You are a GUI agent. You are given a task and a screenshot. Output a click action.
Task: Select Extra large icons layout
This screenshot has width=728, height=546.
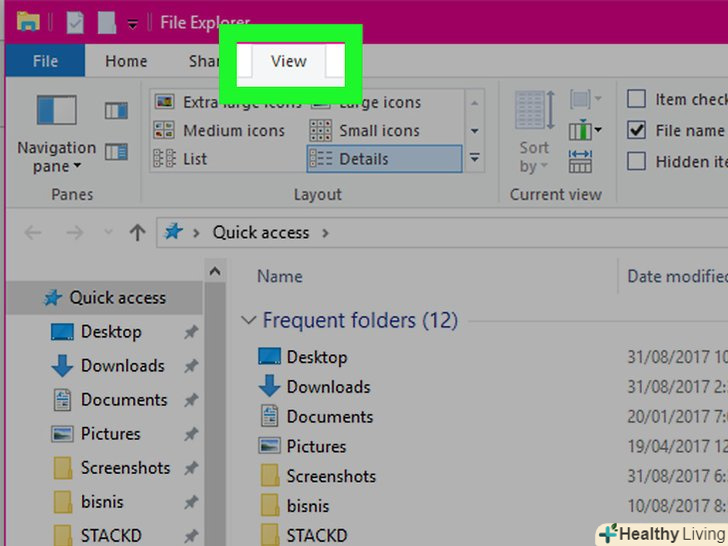point(228,102)
